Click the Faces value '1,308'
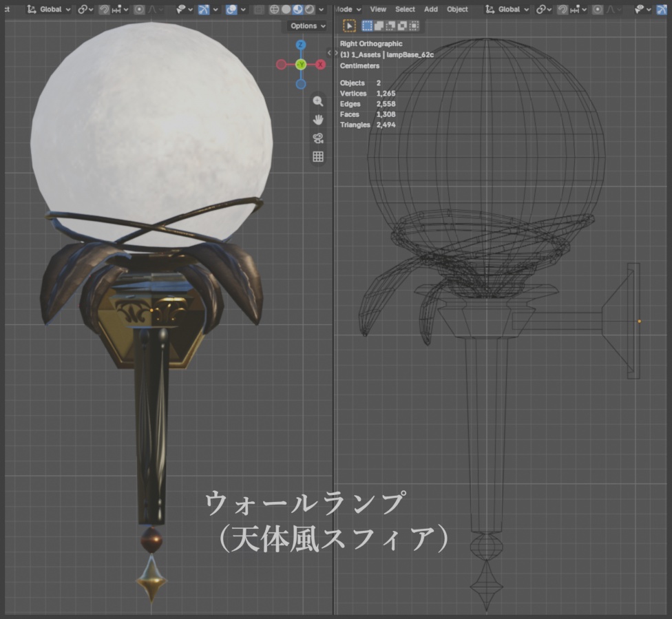This screenshot has height=619, width=672. click(x=386, y=114)
